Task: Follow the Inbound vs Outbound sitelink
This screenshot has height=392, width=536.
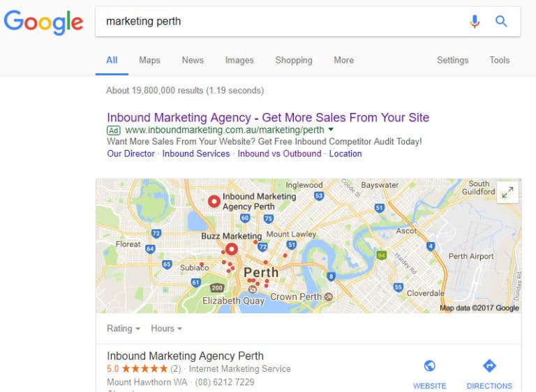Action: point(279,153)
